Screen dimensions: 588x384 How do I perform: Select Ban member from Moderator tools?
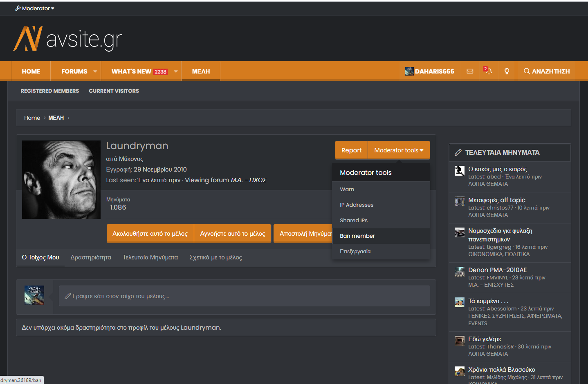pyautogui.click(x=357, y=236)
